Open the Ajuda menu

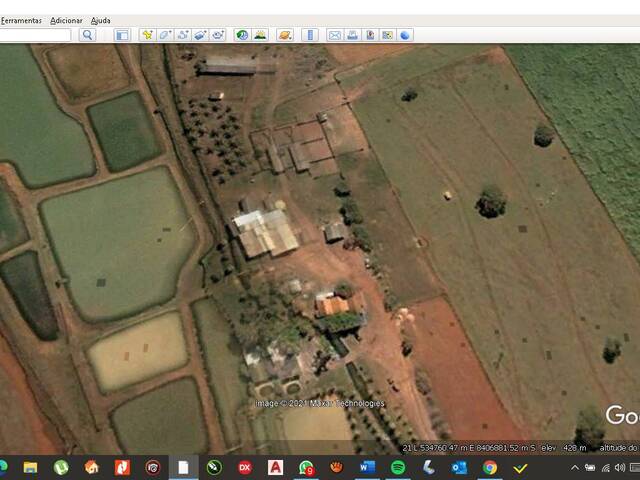click(101, 20)
